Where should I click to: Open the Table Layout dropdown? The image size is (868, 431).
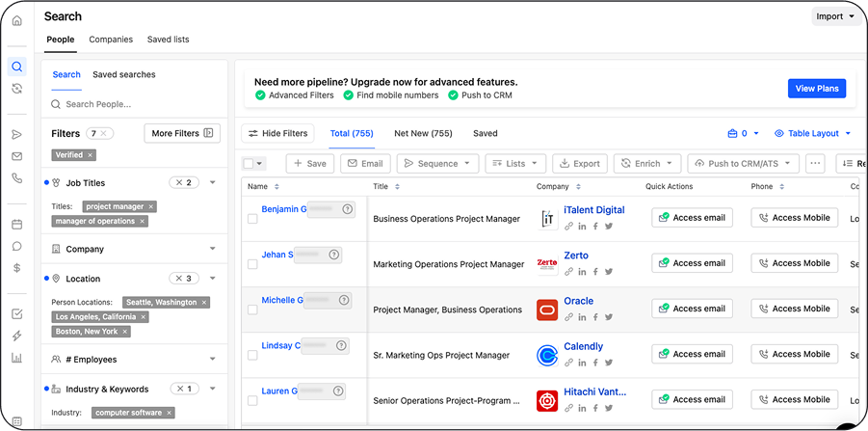(812, 133)
